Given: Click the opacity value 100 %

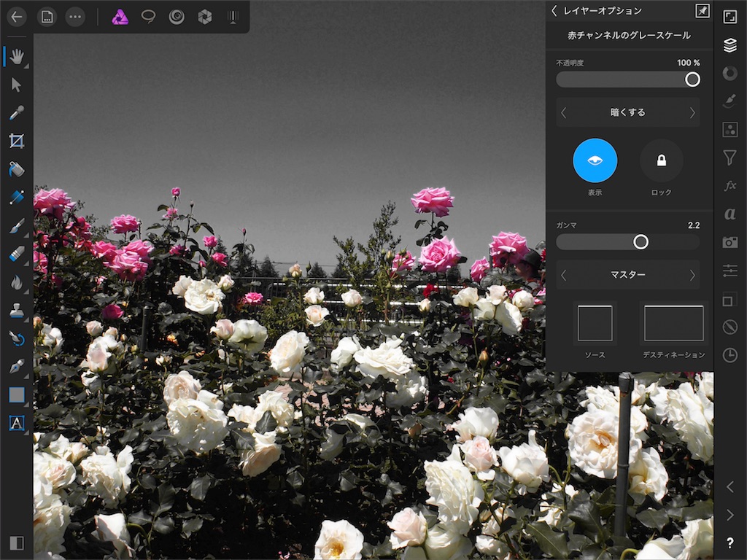Looking at the screenshot, I should (689, 63).
